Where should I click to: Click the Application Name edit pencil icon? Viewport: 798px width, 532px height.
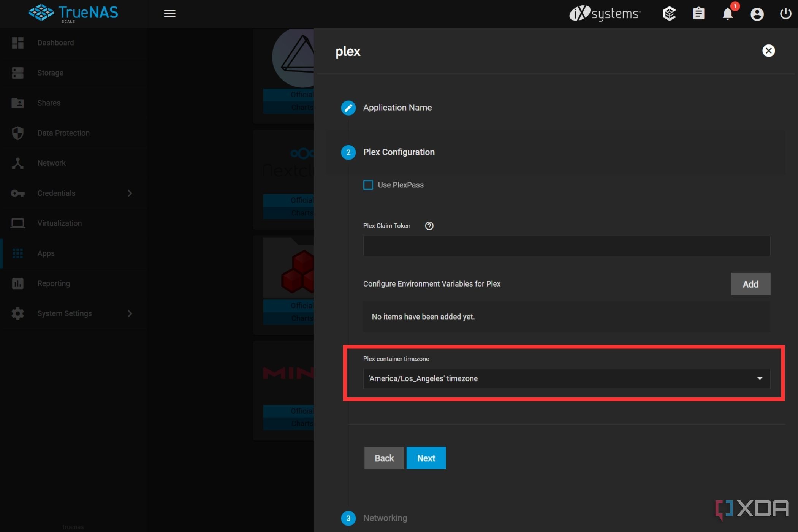[348, 108]
